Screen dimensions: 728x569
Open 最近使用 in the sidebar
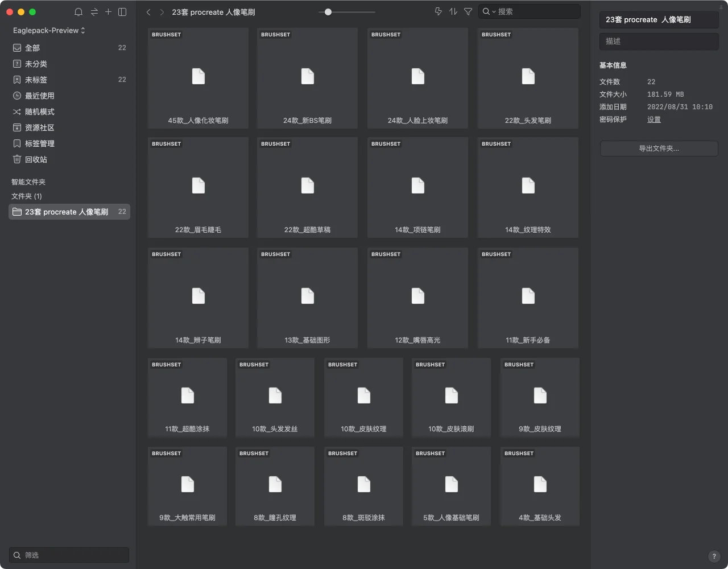tap(69, 96)
